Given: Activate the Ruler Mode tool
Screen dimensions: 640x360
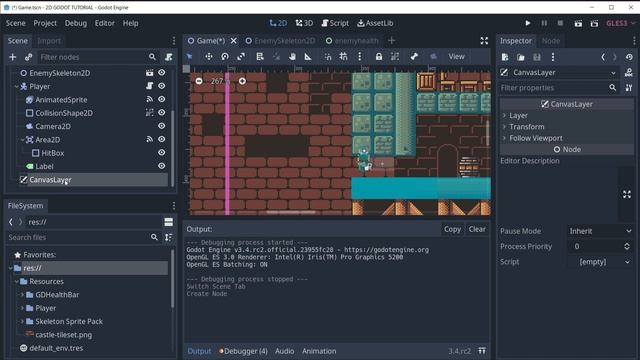Looking at the screenshot, I should pos(308,57).
